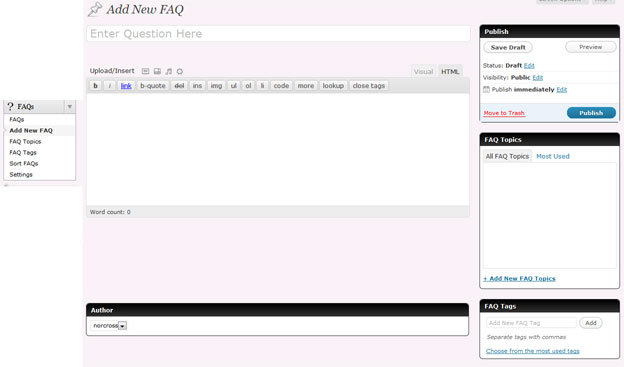This screenshot has width=624, height=367.
Task: Click the Enter Question Here title field
Action: (x=278, y=34)
